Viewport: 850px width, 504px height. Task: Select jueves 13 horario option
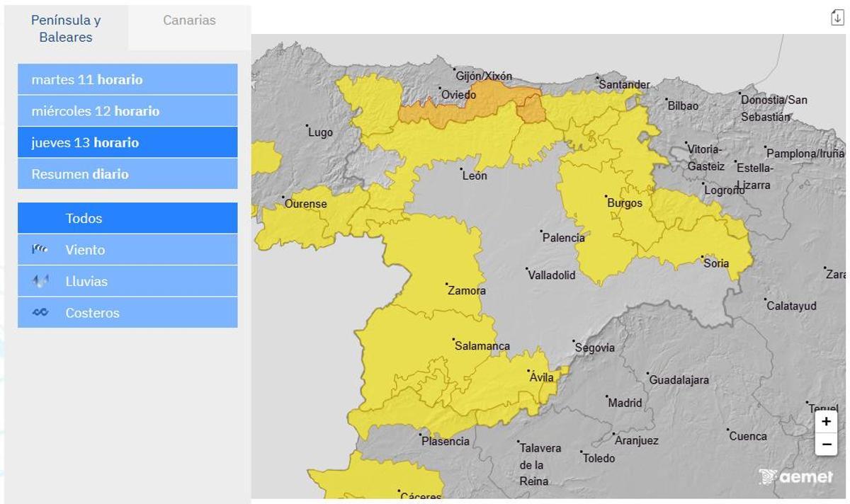pos(127,142)
